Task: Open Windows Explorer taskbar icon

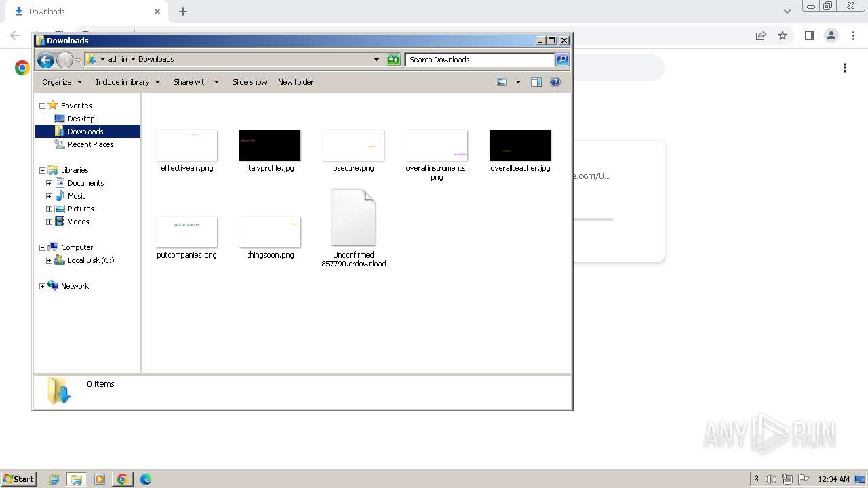Action: (x=77, y=479)
